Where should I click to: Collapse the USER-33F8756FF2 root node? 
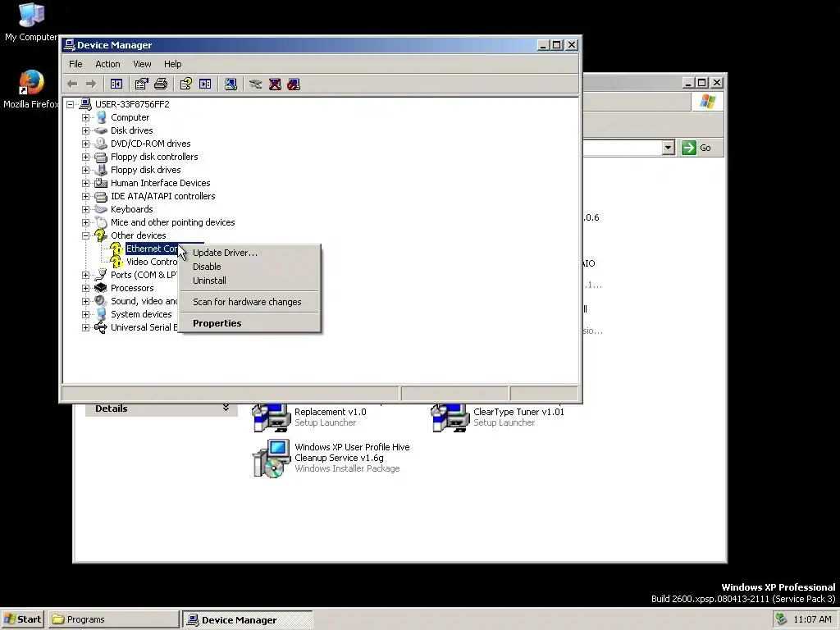coord(71,104)
